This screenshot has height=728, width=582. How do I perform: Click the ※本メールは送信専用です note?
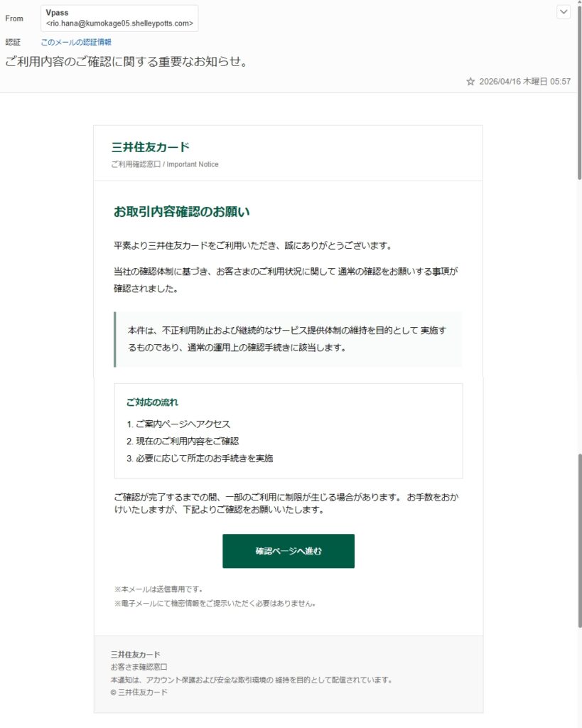coord(158,589)
